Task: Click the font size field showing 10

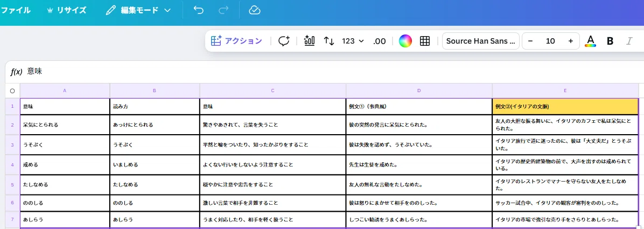Action: (x=550, y=41)
